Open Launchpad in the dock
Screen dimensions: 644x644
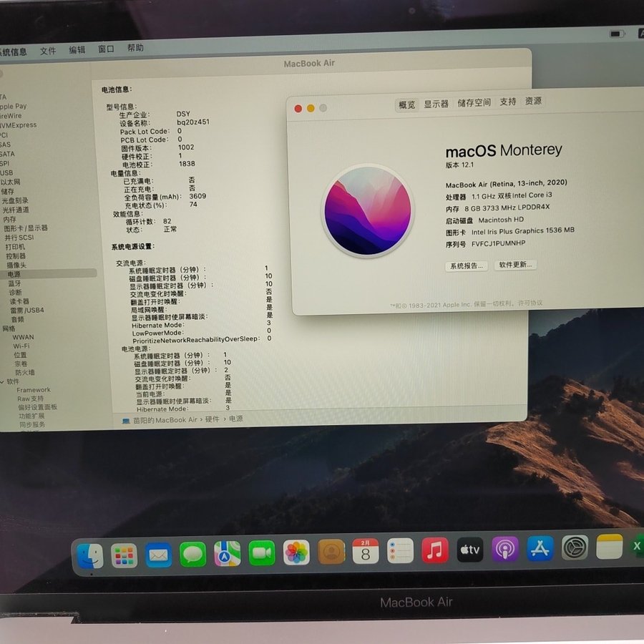pos(124,555)
